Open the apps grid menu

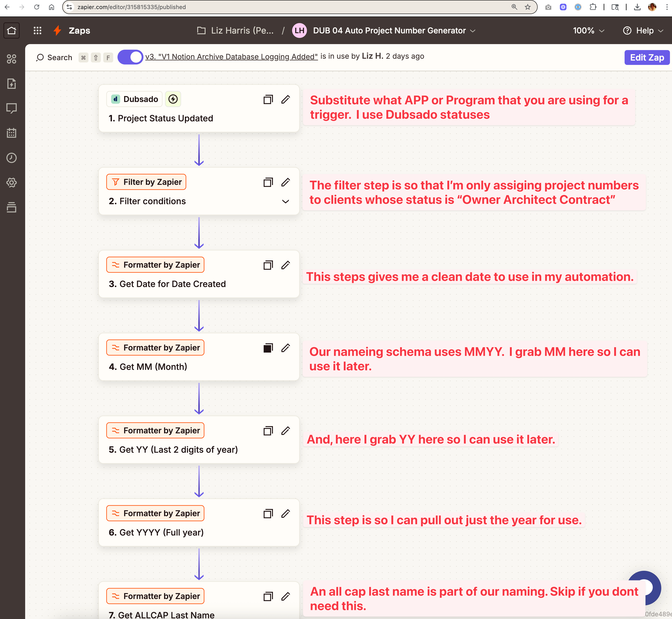tap(38, 30)
